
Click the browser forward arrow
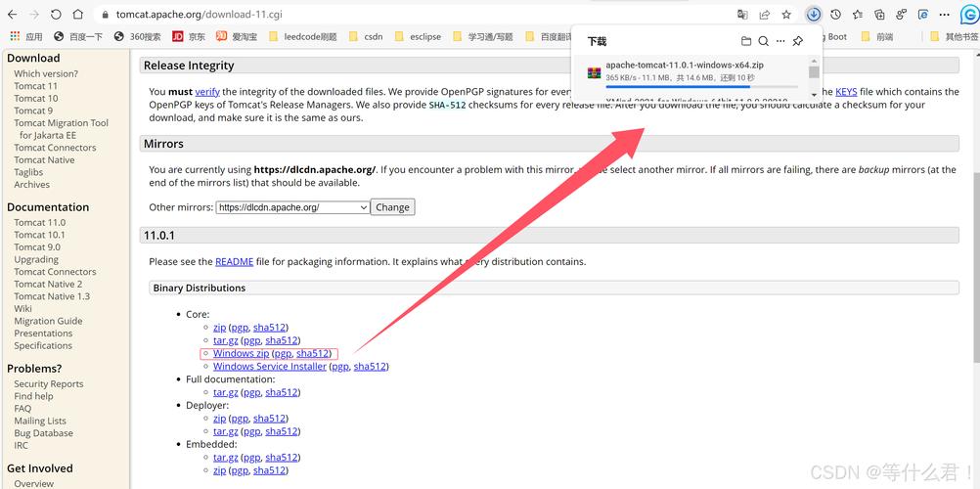click(34, 14)
